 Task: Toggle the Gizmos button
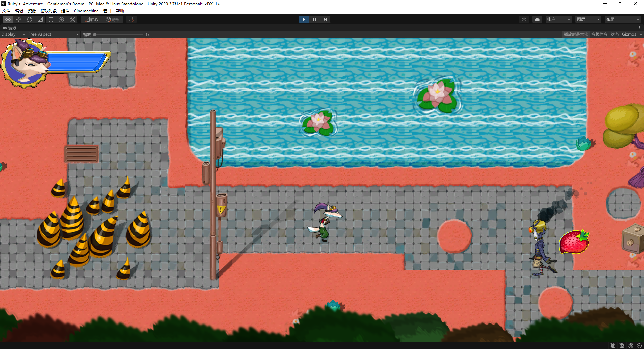[x=629, y=34]
